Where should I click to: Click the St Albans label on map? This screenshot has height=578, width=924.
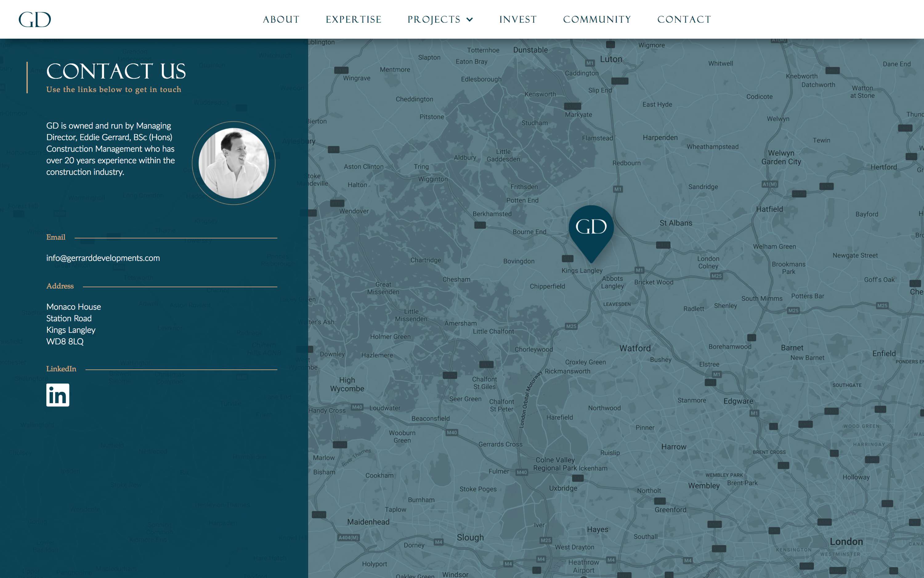click(x=676, y=223)
